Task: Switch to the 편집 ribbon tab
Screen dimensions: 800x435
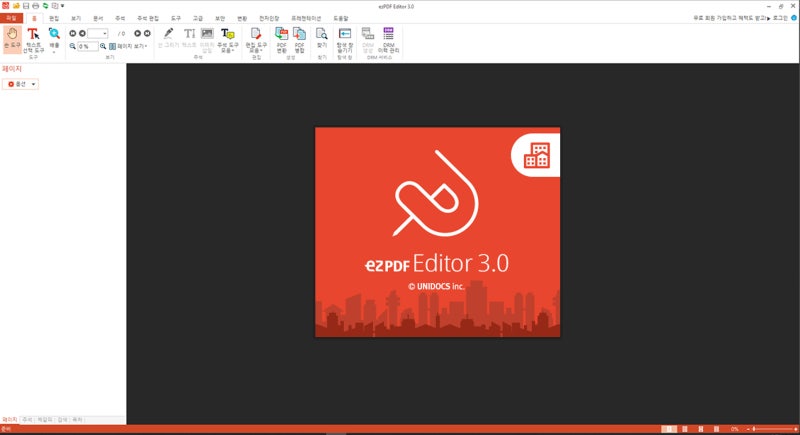Action: tap(54, 18)
